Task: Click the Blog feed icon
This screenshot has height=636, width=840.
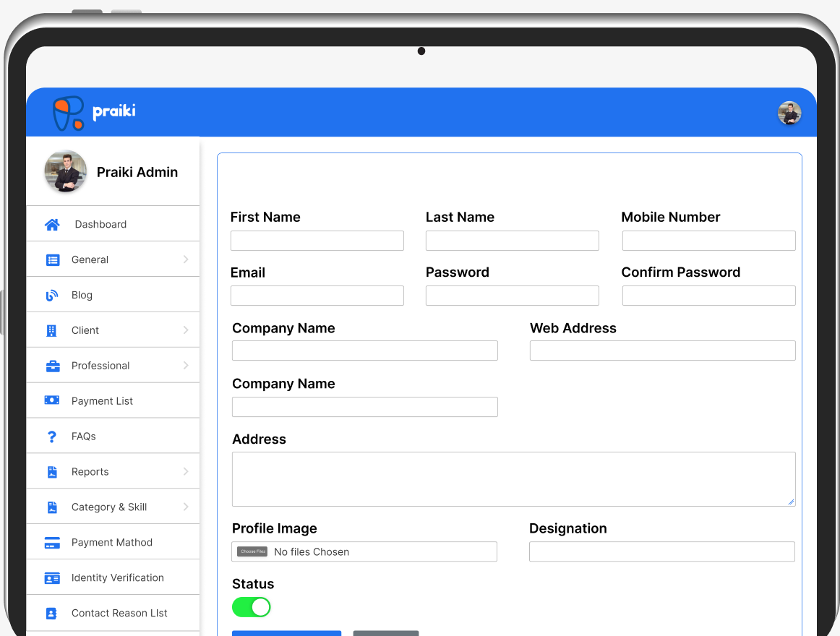Action: point(52,295)
